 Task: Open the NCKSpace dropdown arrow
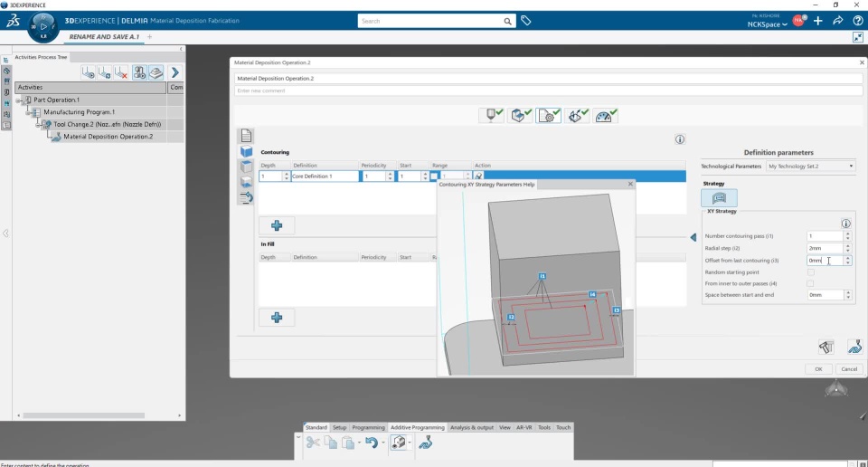785,25
